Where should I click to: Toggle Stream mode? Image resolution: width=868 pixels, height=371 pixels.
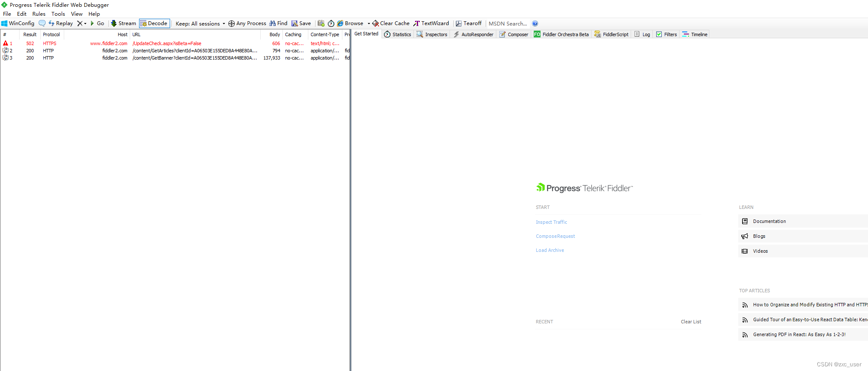tap(123, 23)
